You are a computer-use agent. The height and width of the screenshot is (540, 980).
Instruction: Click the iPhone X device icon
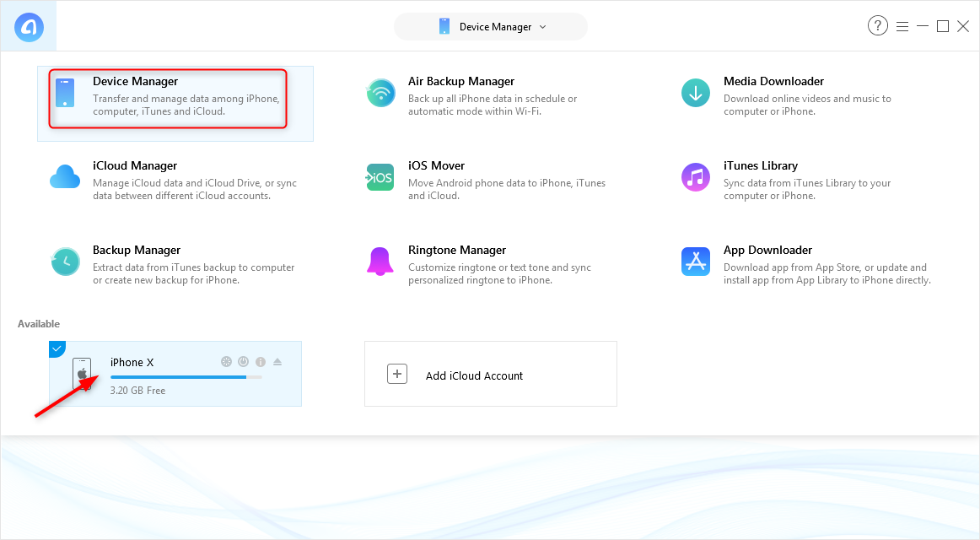pos(82,374)
